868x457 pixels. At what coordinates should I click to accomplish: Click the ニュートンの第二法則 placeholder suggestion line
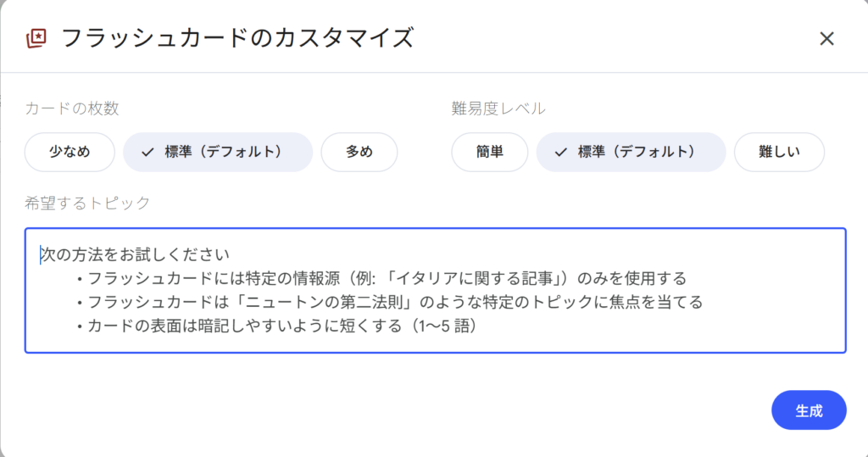pyautogui.click(x=395, y=302)
